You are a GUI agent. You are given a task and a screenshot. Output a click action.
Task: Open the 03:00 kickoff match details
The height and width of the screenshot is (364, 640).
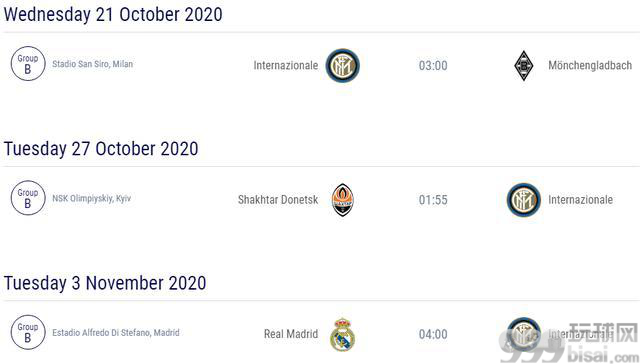[433, 65]
